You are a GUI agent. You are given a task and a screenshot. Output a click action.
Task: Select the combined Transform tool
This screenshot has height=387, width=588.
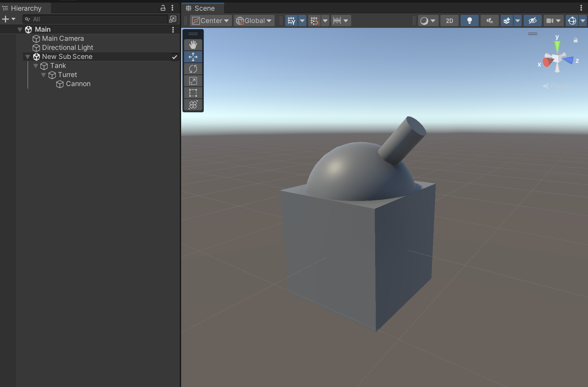coord(193,105)
